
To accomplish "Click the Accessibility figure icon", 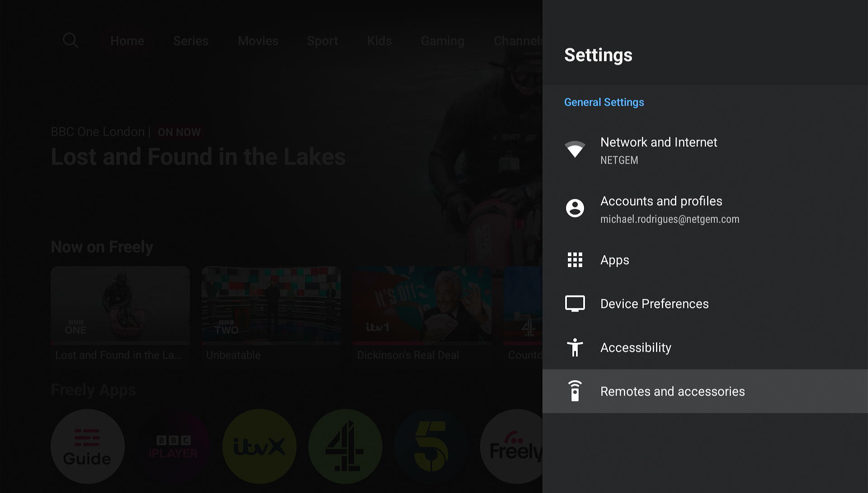I will tap(575, 347).
